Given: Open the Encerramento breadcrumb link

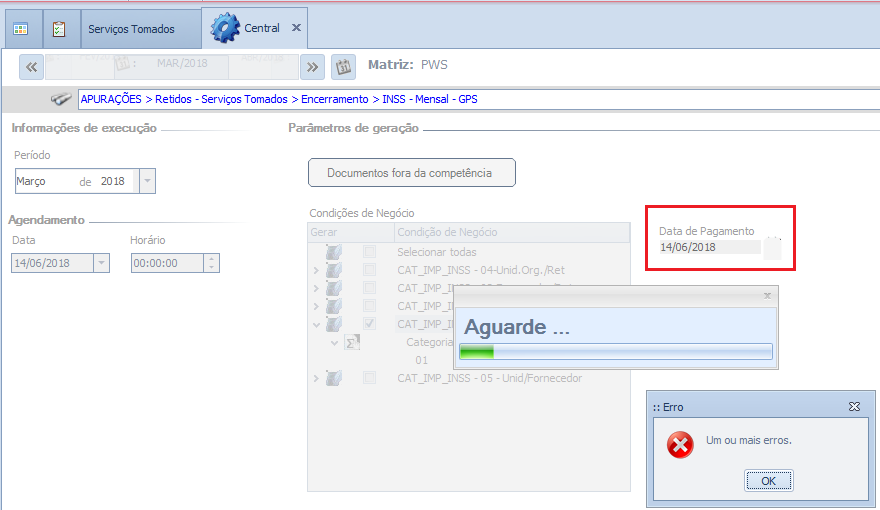Looking at the screenshot, I should [334, 99].
